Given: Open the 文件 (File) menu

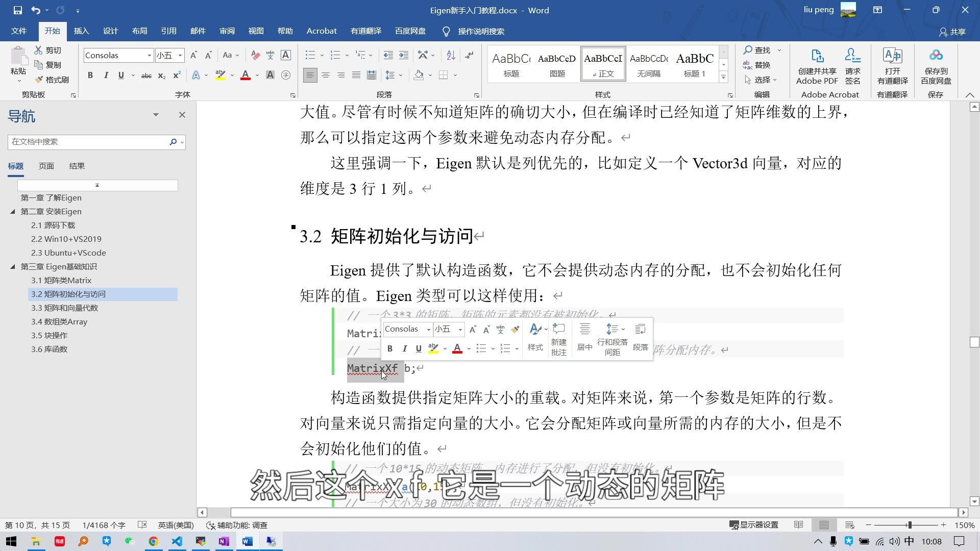Looking at the screenshot, I should (x=19, y=31).
